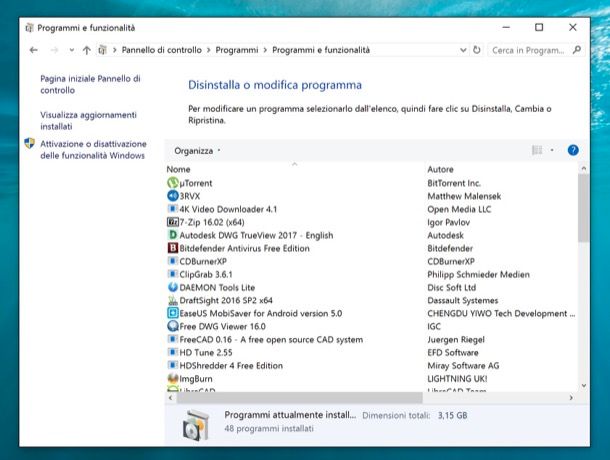Click the Control Panel icon in address bar
Viewport: 610px width, 460px height.
(x=102, y=50)
